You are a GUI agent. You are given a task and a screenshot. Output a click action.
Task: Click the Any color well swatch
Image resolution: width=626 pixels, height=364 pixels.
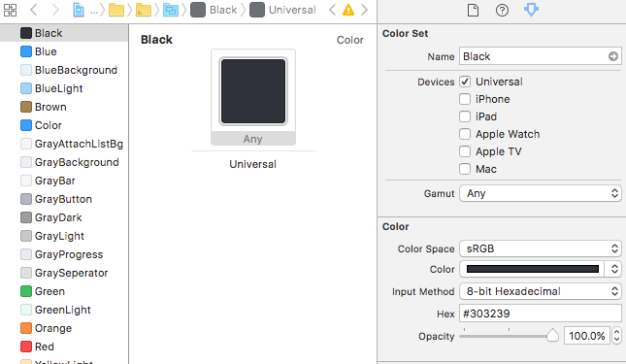pos(253,91)
